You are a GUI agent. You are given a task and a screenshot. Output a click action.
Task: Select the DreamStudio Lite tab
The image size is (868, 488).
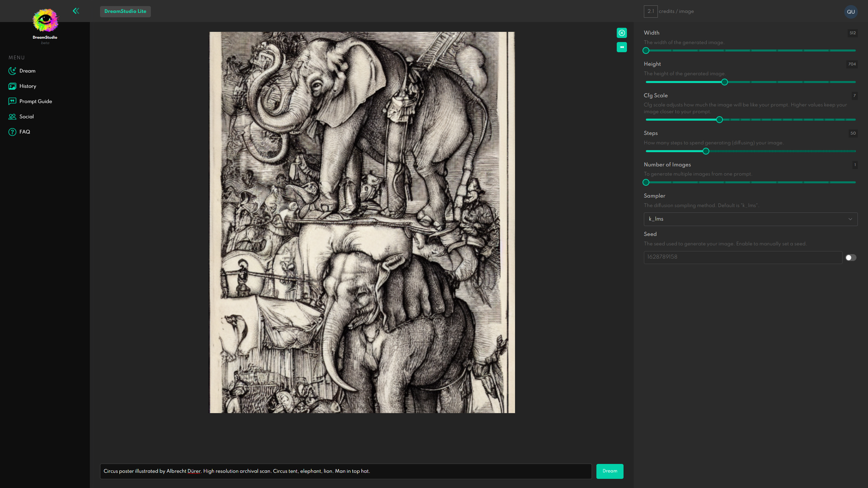(x=125, y=11)
